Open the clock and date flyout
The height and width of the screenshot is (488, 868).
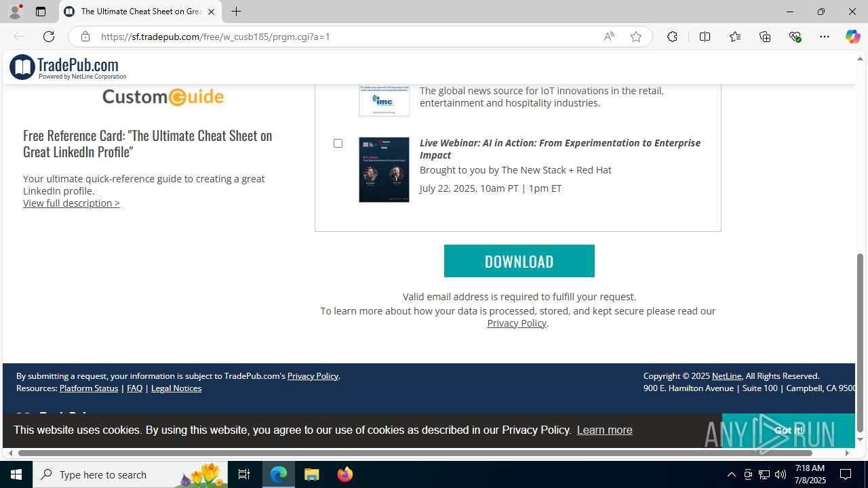(810, 474)
